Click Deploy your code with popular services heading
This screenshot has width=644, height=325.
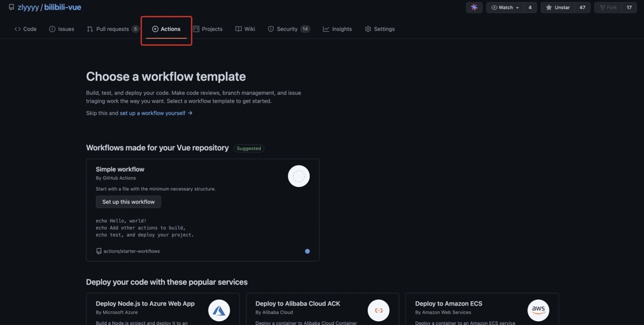pyautogui.click(x=167, y=282)
